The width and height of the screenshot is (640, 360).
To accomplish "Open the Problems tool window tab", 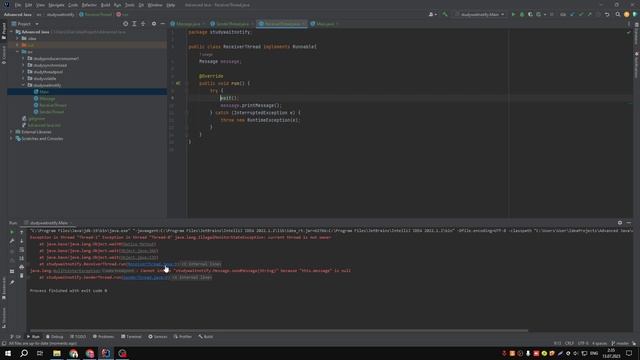I will point(103,337).
